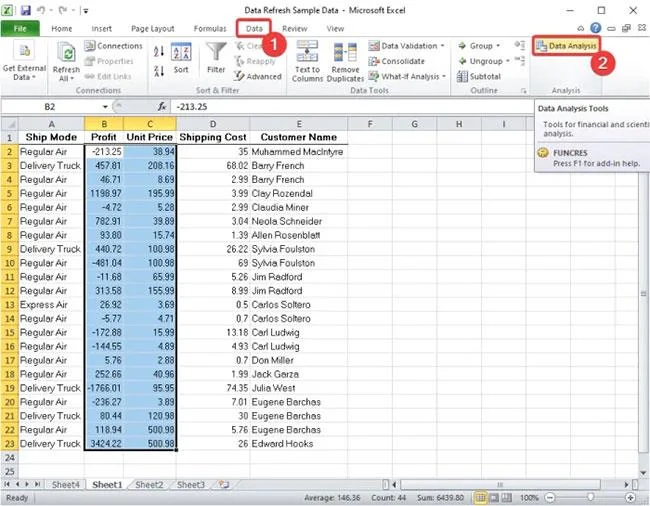Move the zoom slider handle

590,497
